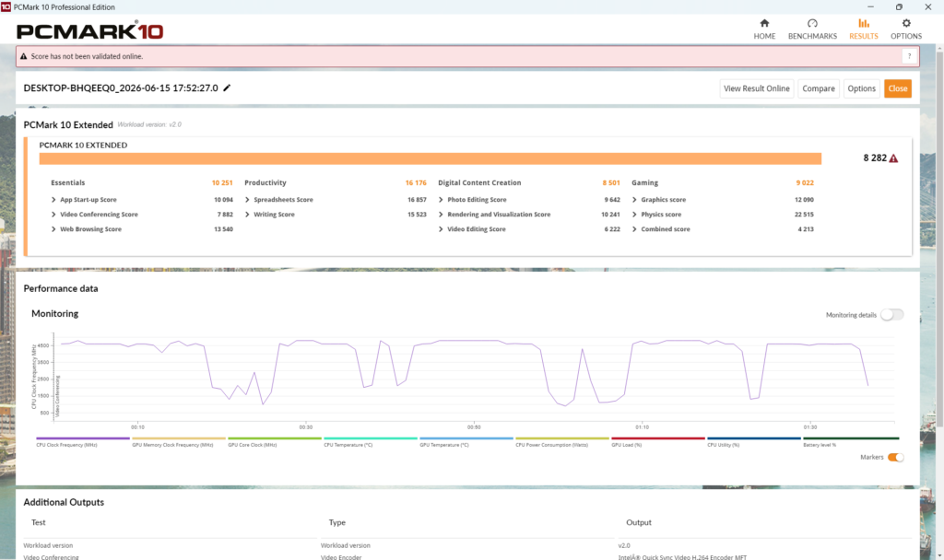Expand Rendering and Visualization Score
Screen dimensions: 944x560
441,215
